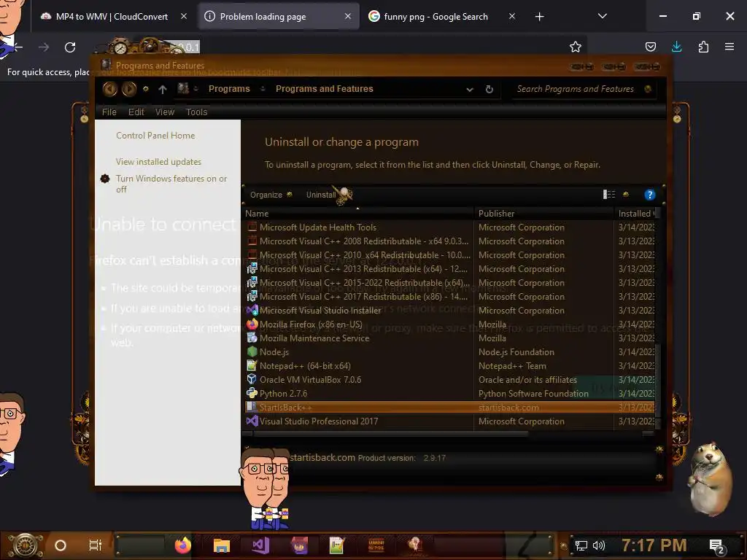This screenshot has width=747, height=560.
Task: Click horizontal scrollbar of program list
Action: [391, 434]
